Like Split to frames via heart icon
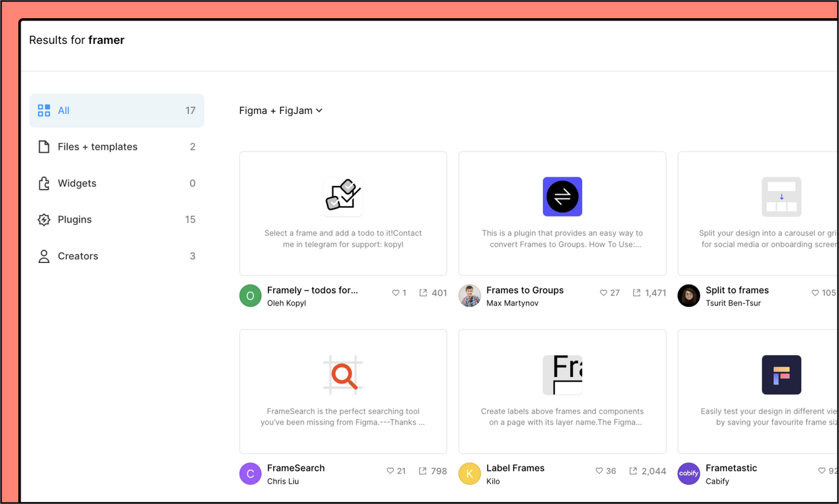 pyautogui.click(x=815, y=293)
